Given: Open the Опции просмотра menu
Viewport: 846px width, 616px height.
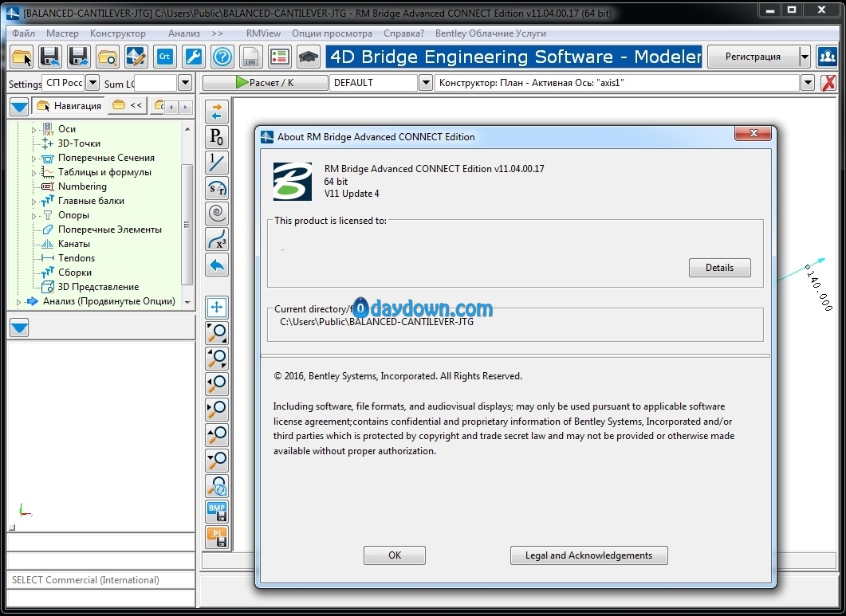Looking at the screenshot, I should (332, 33).
